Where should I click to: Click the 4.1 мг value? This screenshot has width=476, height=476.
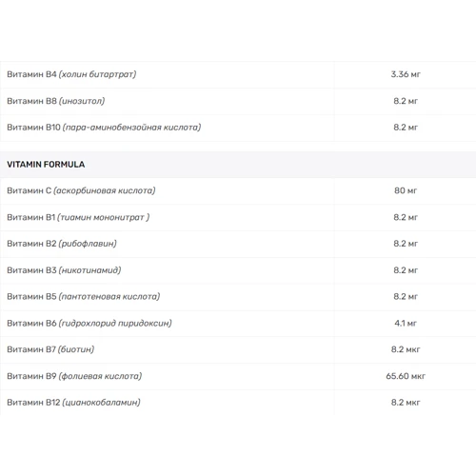pos(406,323)
